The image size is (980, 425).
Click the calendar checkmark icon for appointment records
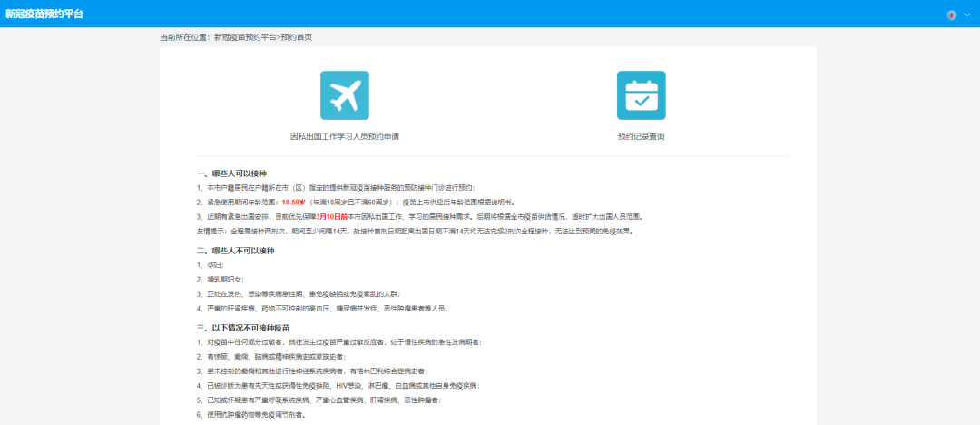pyautogui.click(x=641, y=95)
